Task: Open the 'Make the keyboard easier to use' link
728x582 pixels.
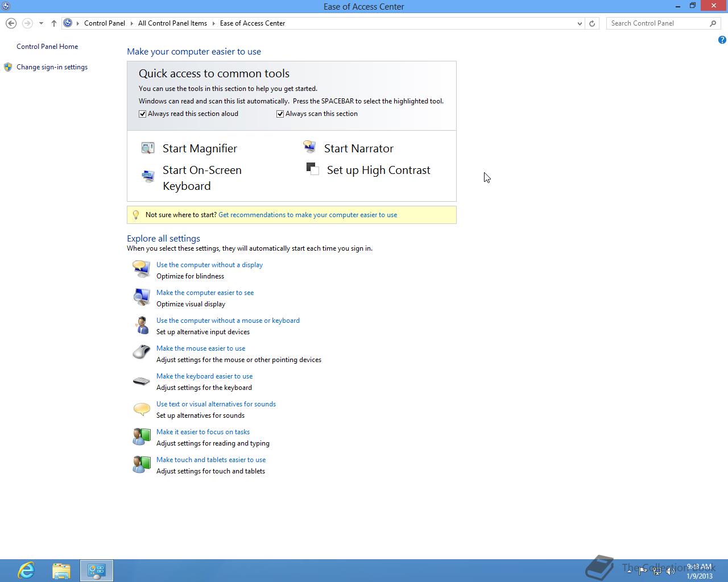Action: [204, 376]
